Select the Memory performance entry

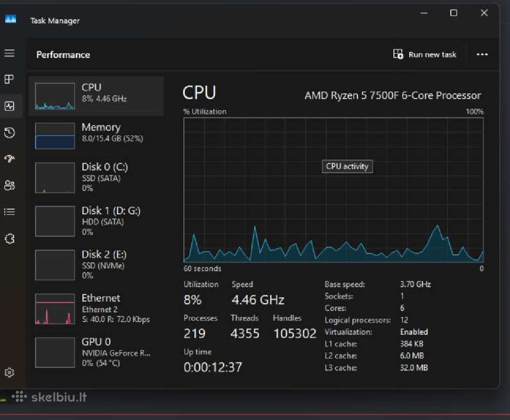pos(96,136)
